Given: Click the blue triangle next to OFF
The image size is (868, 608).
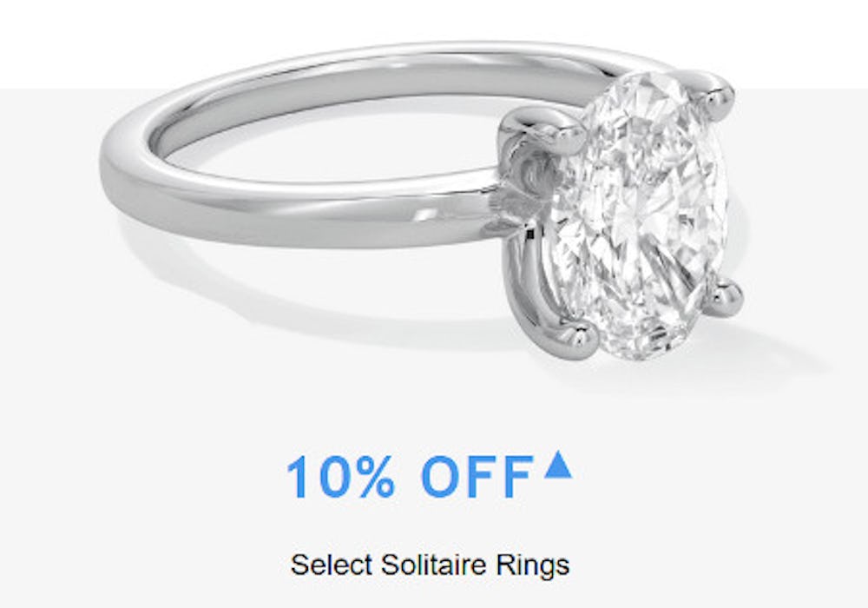Looking at the screenshot, I should [x=558, y=465].
